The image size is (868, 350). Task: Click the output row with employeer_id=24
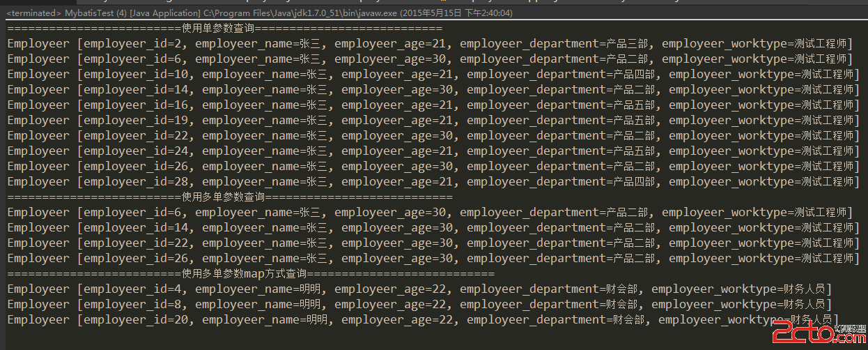(x=433, y=151)
